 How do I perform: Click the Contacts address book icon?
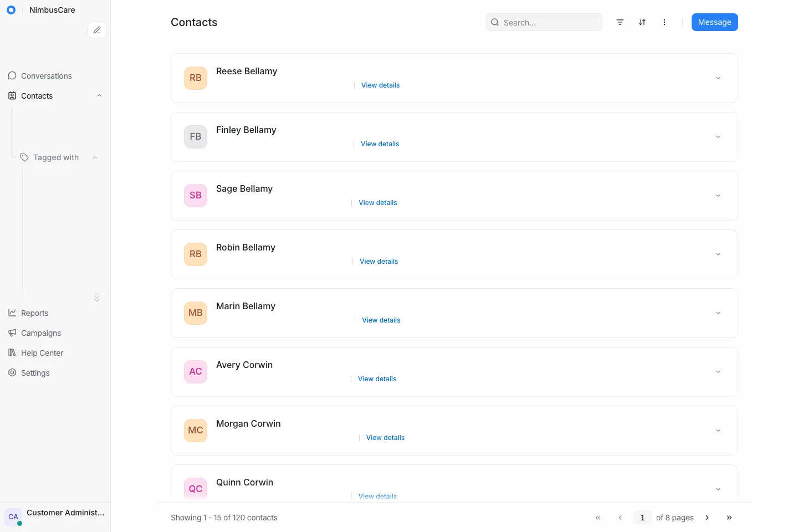coord(12,96)
